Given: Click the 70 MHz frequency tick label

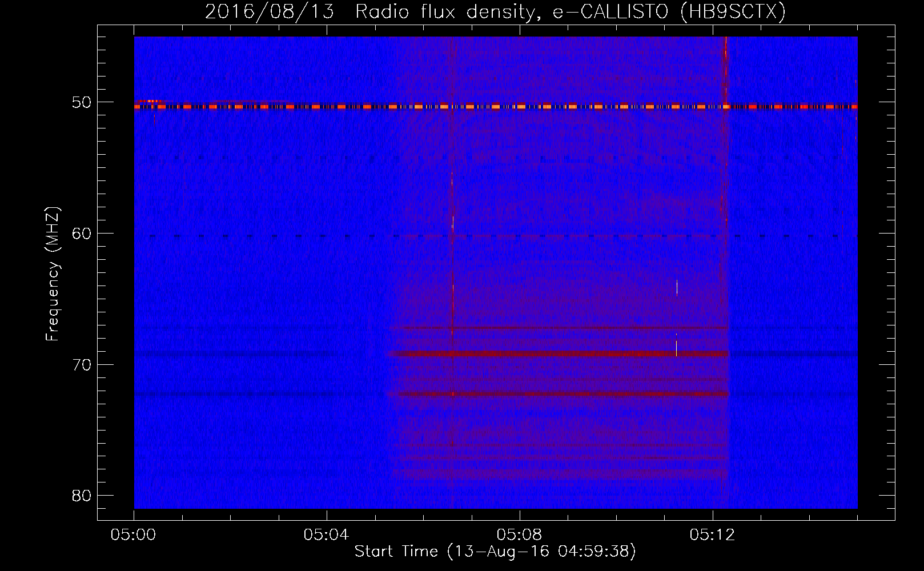Looking at the screenshot, I should (x=82, y=364).
